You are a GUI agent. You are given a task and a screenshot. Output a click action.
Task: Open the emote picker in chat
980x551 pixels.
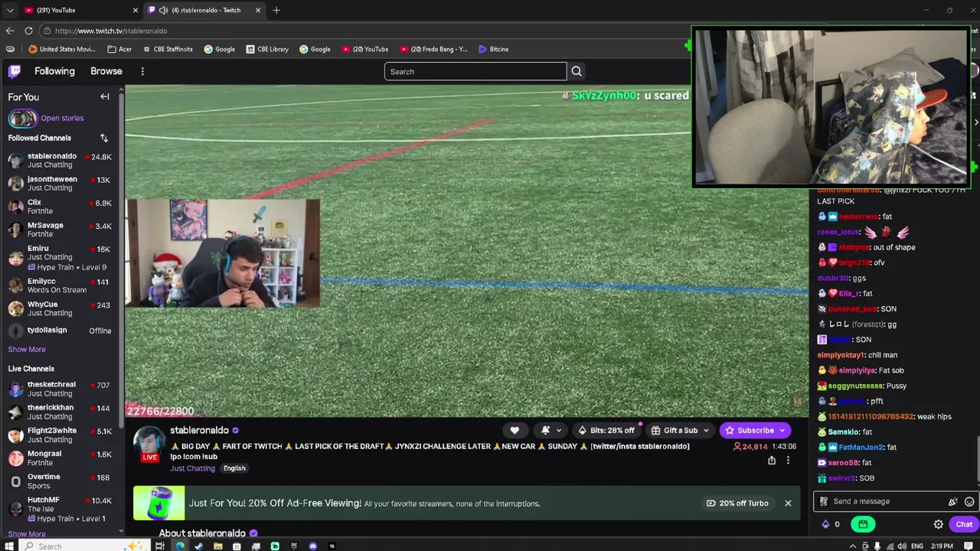(969, 501)
